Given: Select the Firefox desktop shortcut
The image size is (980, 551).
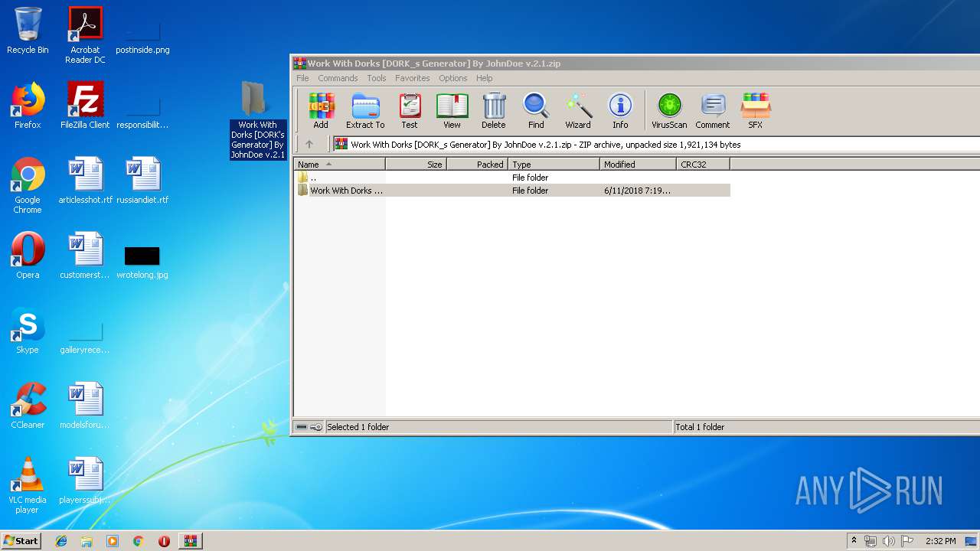Looking at the screenshot, I should [x=28, y=106].
